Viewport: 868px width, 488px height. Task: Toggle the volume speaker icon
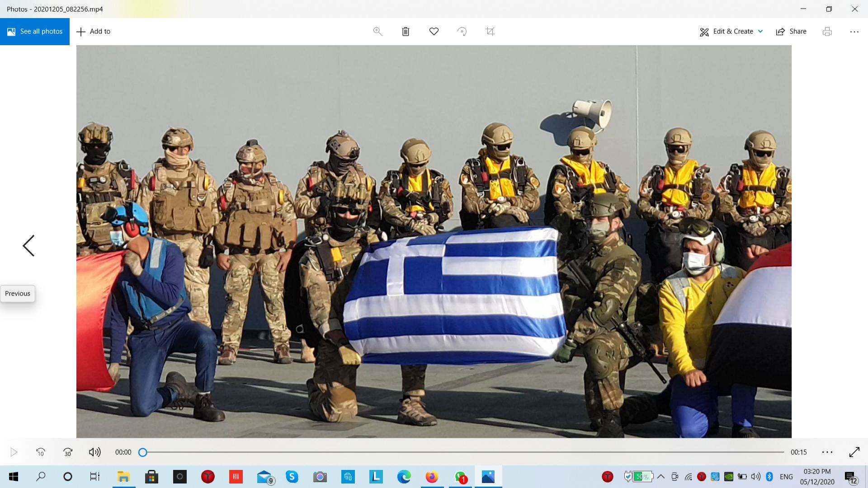coord(94,452)
